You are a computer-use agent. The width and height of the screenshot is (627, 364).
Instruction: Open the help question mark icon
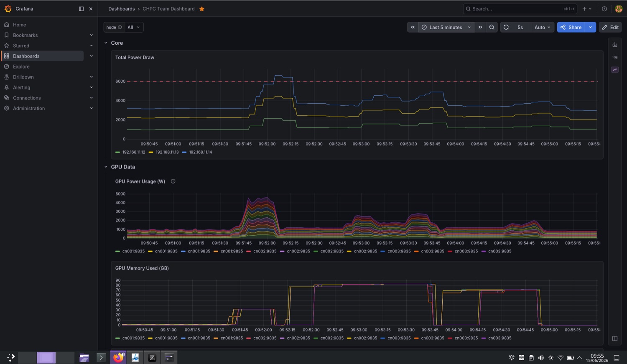pos(604,9)
